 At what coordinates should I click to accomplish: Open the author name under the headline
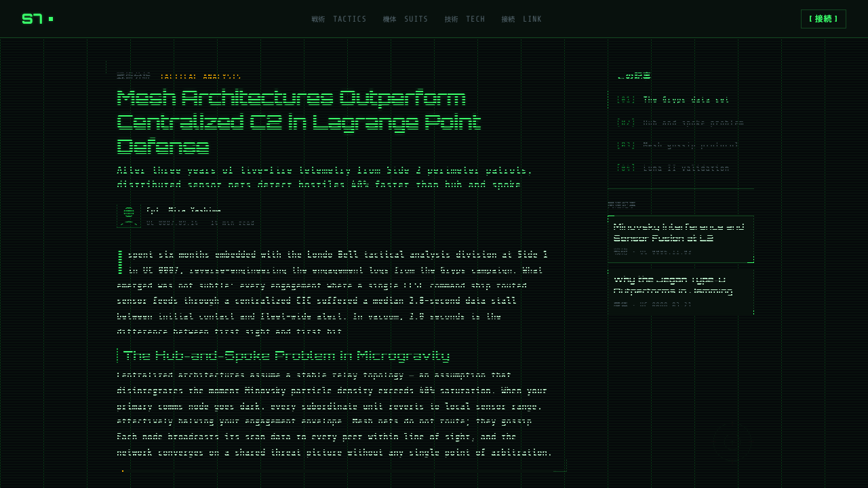coord(183,210)
